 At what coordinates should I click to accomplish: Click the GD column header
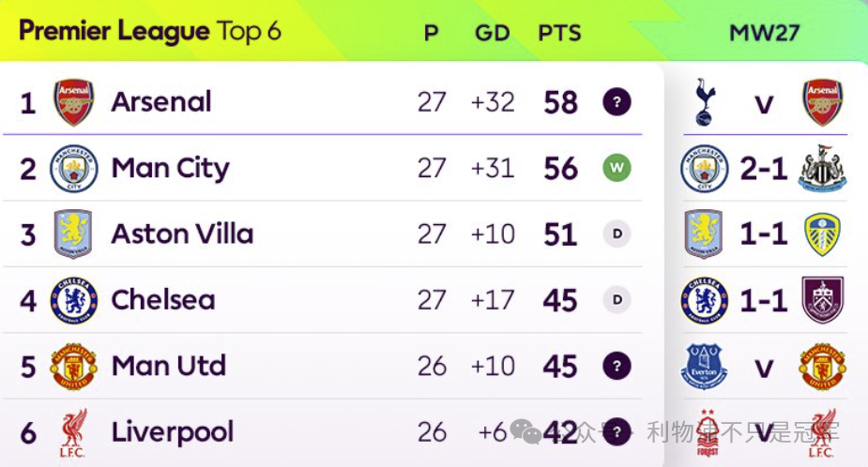(x=492, y=33)
